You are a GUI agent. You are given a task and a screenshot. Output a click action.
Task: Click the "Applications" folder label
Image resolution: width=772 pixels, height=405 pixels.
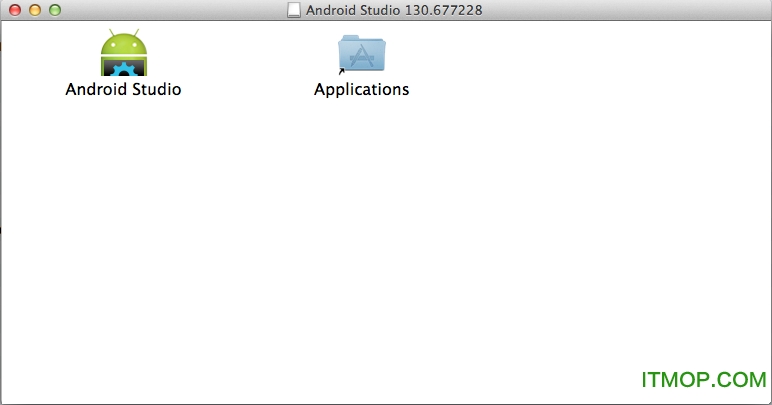[361, 90]
